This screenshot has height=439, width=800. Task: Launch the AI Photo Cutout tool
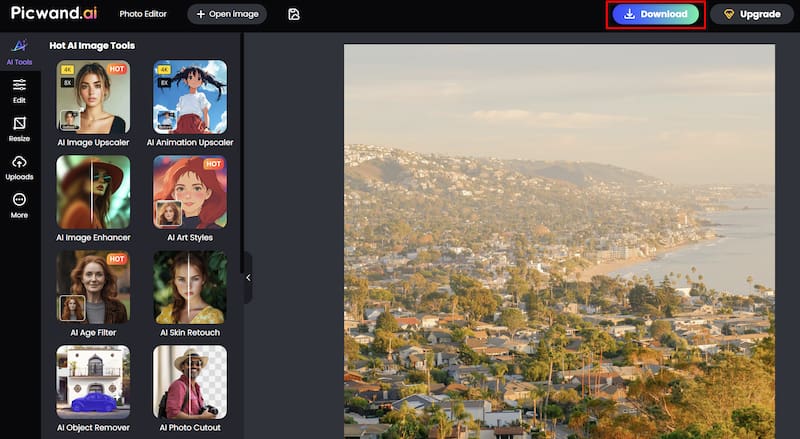pyautogui.click(x=190, y=382)
